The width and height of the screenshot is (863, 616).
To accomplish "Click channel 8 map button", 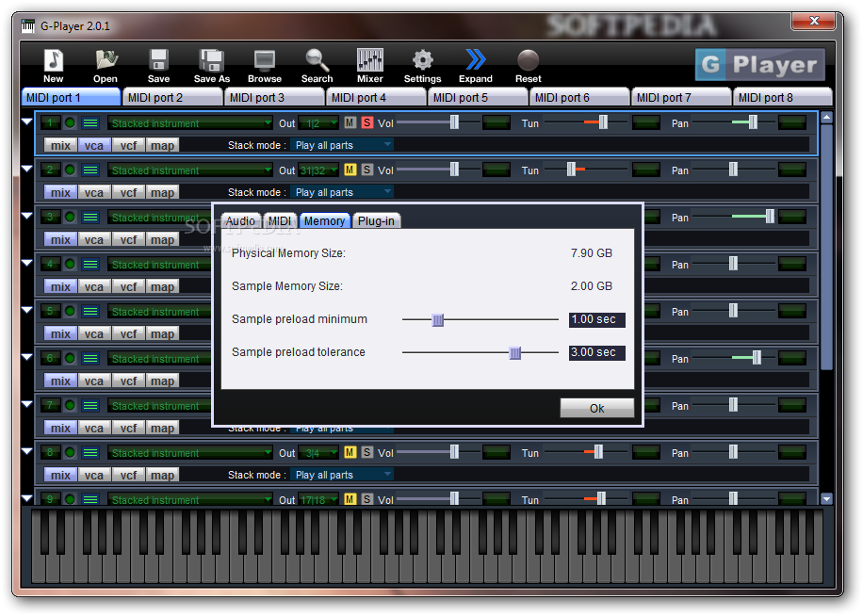I will 162,475.
